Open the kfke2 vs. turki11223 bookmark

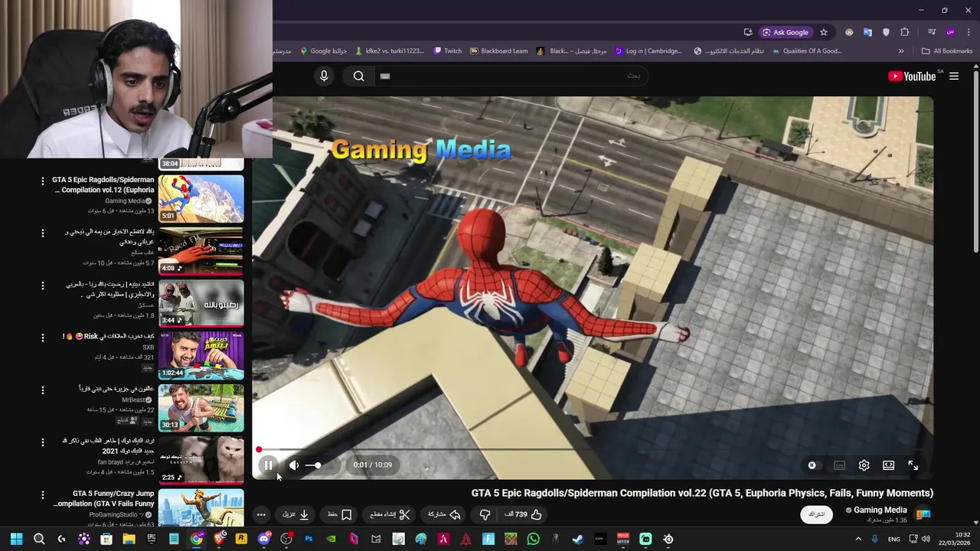[389, 51]
